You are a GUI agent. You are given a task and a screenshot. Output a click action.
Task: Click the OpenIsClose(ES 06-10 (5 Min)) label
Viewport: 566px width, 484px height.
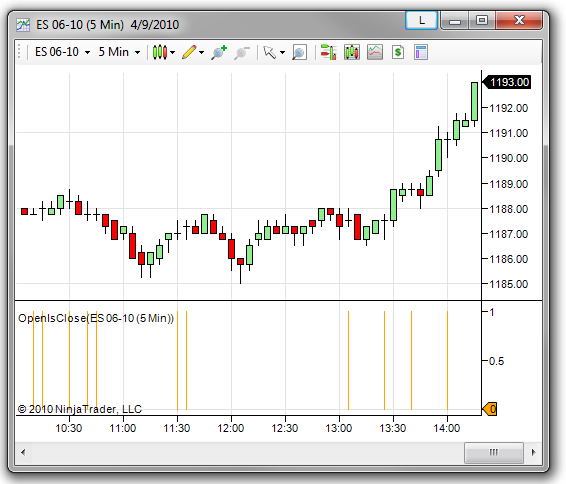click(x=96, y=318)
